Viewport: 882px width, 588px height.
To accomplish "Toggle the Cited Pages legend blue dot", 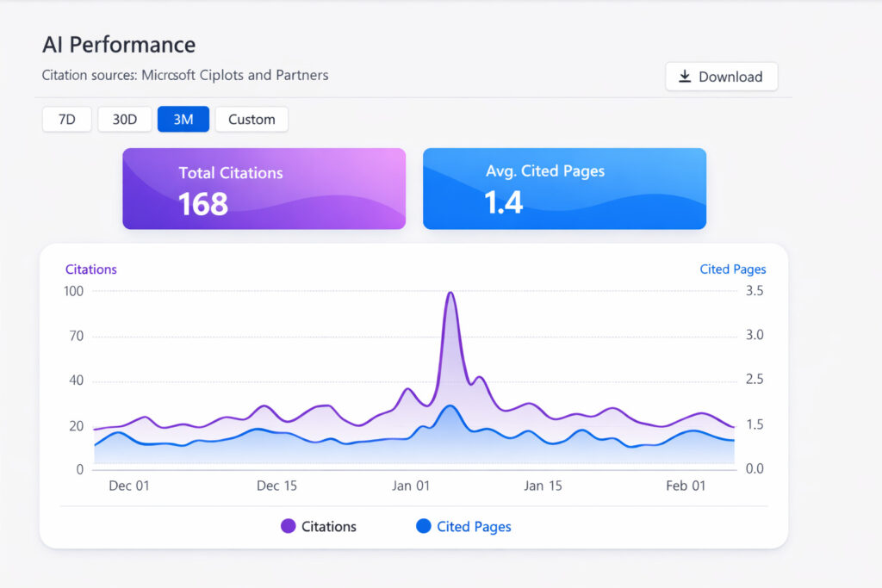I will 424,526.
